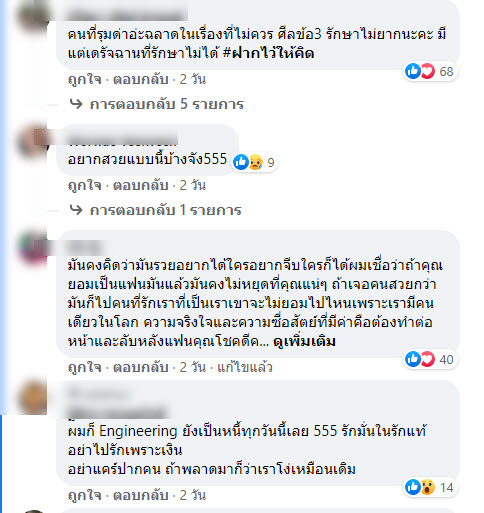The height and width of the screenshot is (513, 484).
Task: Click ตอบกลับ under the edited long comment
Action: [140, 367]
